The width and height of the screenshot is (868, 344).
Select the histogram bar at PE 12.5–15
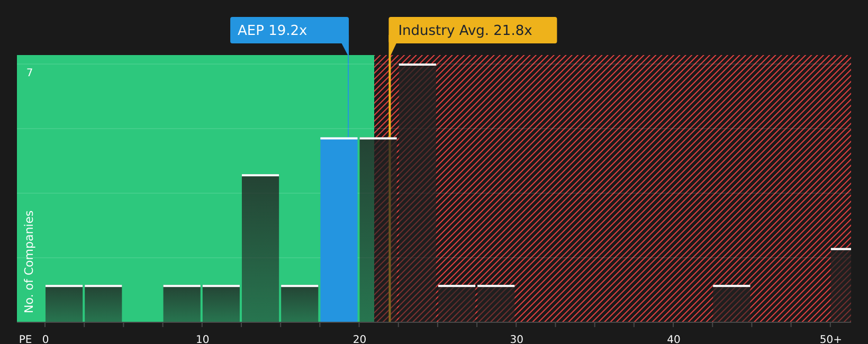(260, 248)
